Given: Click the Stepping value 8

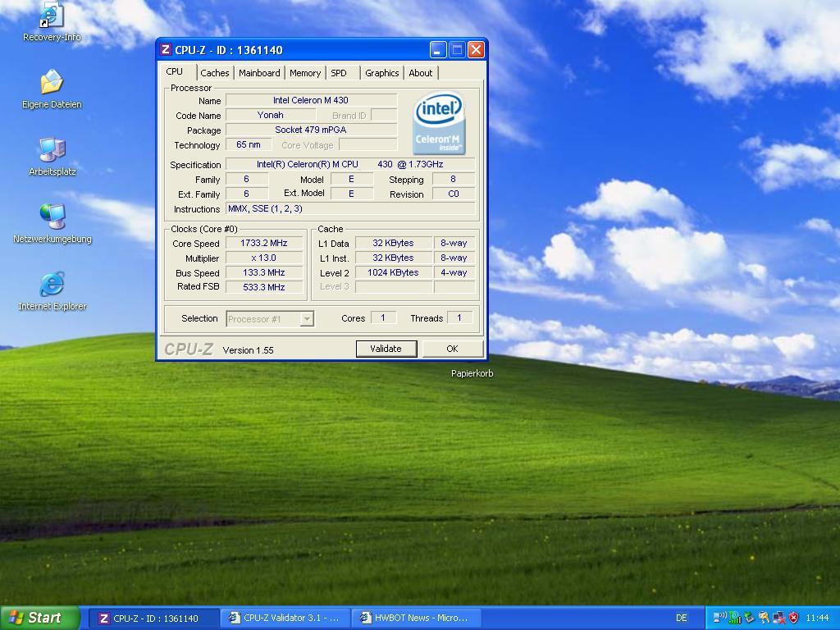Looking at the screenshot, I should click(x=453, y=179).
